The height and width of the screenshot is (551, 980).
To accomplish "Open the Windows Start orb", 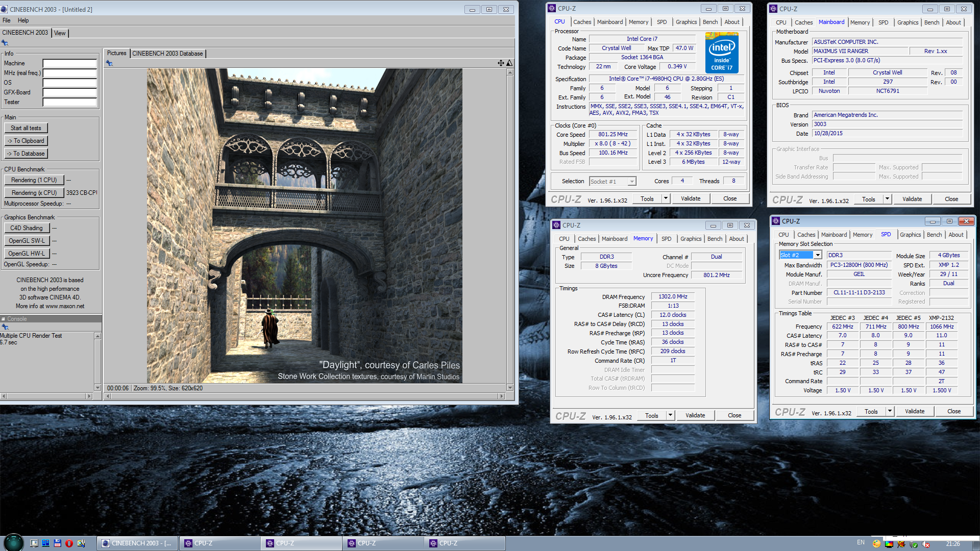I will click(x=13, y=543).
